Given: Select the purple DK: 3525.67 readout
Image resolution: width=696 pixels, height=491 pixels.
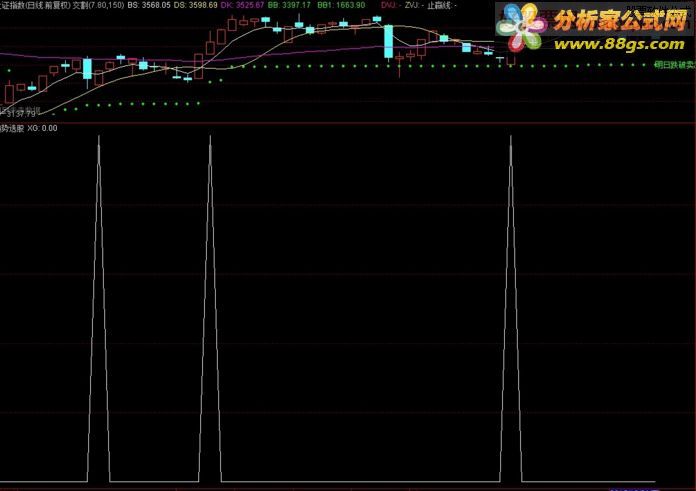Looking at the screenshot, I should [242, 5].
